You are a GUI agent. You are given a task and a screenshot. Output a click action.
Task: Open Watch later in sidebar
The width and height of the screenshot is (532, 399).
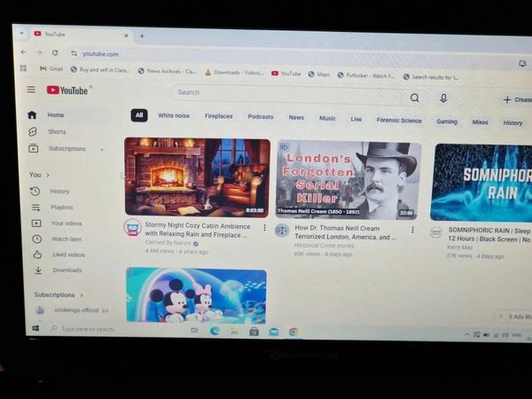click(66, 239)
